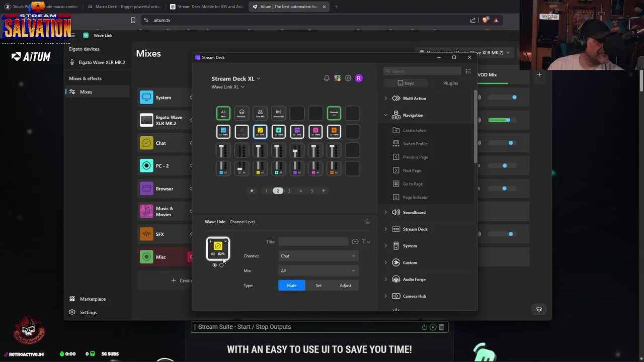The width and height of the screenshot is (644, 362).
Task: Delete the Channel Level action with trash icon
Action: [367, 222]
